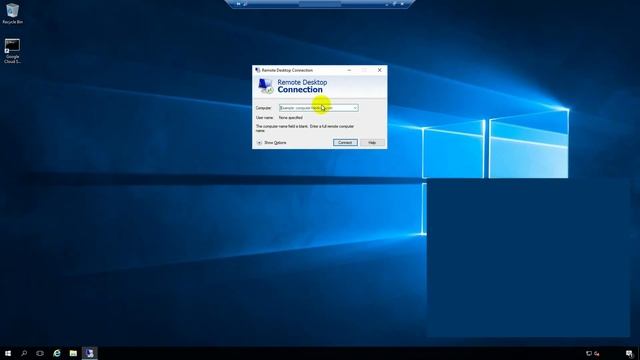Screen dimensions: 640x360
Task: Click the Remote Desktop title bar icon
Action: (258, 70)
